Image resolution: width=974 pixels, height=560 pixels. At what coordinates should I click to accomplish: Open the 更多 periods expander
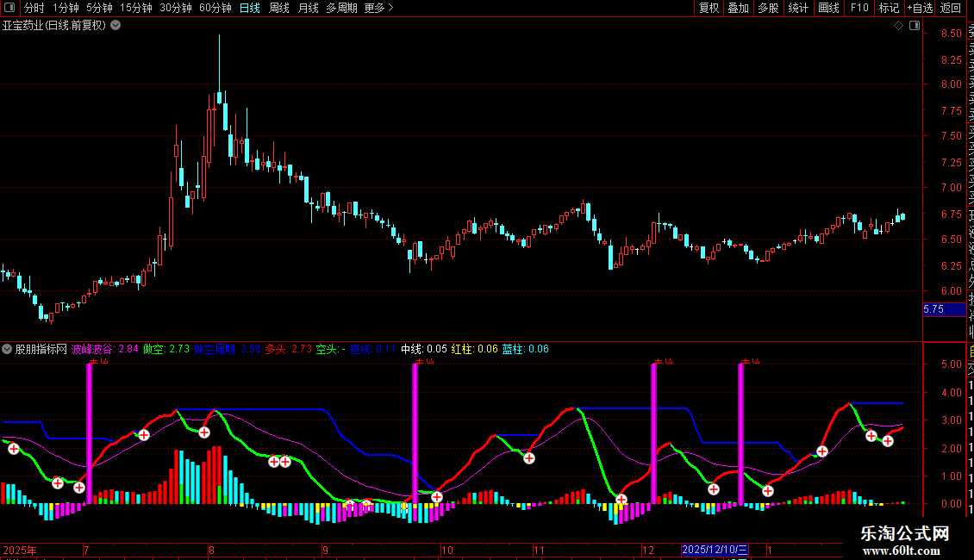378,8
